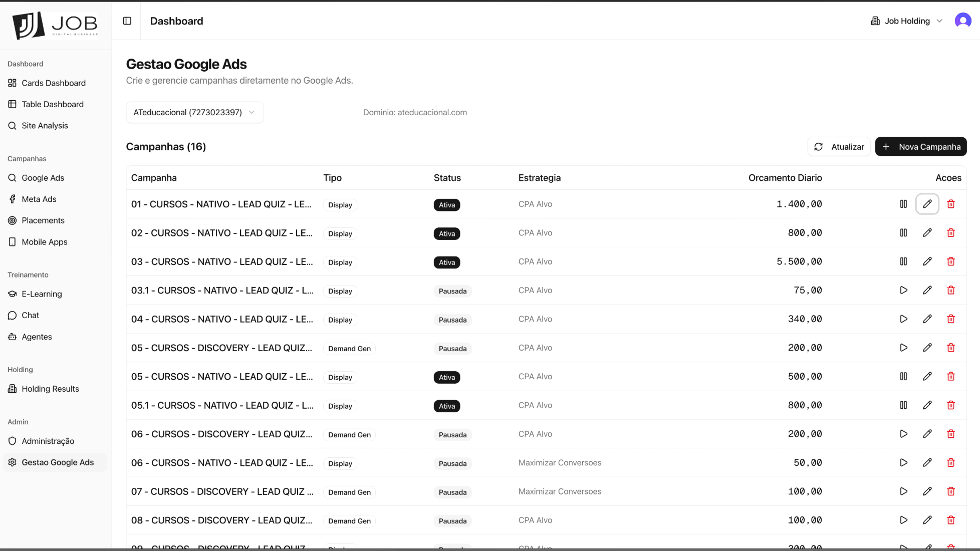Select Placements in the Campanhas section
The height and width of the screenshot is (551, 980).
[43, 220]
